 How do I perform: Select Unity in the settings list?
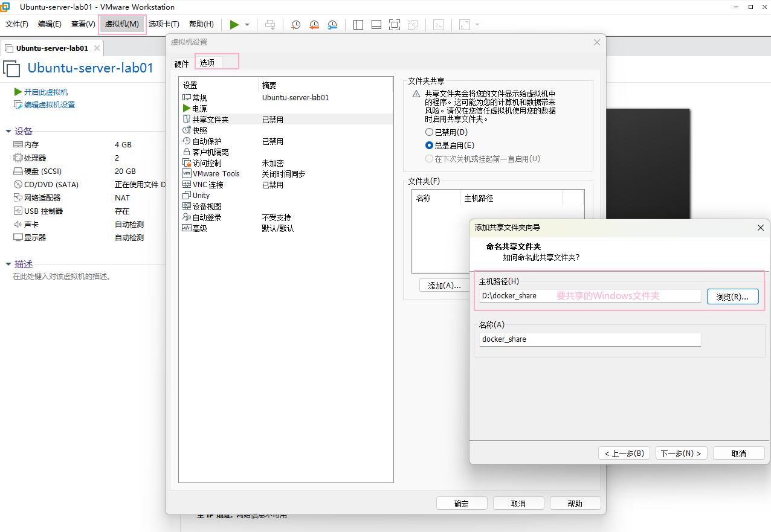click(x=286, y=196)
